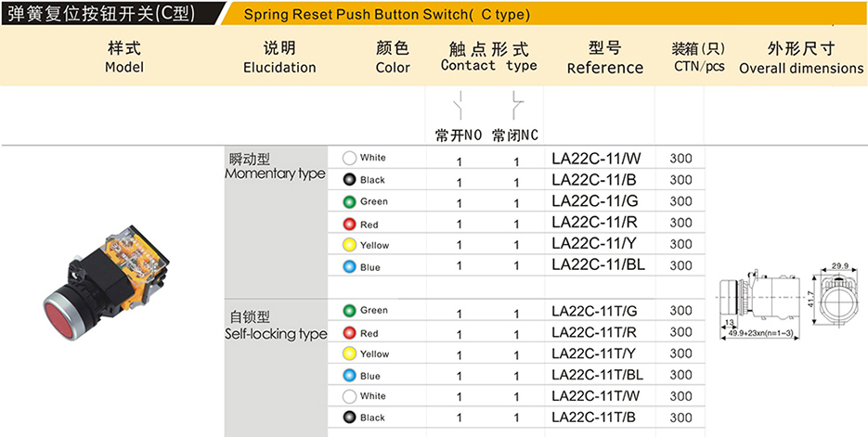This screenshot has height=437, width=868.
Task: Select the white color dot under Momentary type
Action: point(349,159)
